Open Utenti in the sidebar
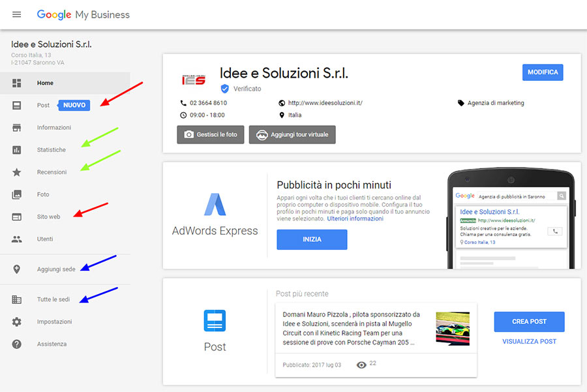Screen dimensions: 587x392 [x=45, y=239]
